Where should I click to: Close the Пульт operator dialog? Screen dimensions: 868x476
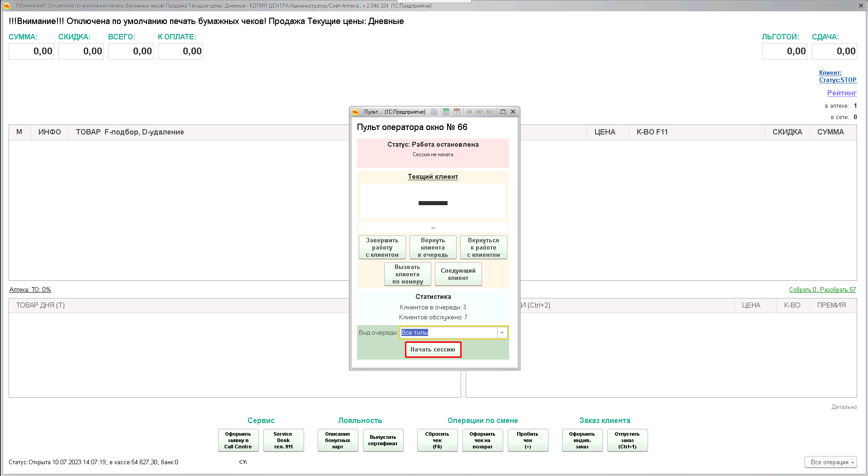[x=513, y=112]
